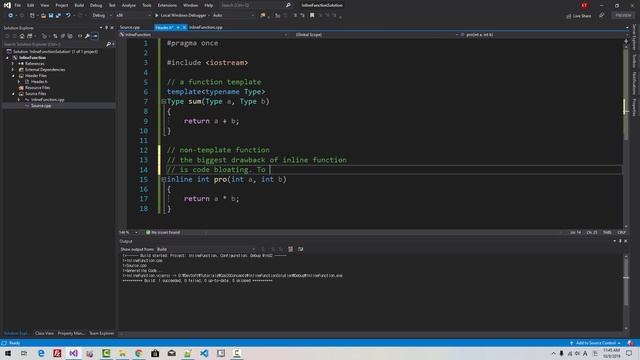Open the Extensions menu
This screenshot has width=640, height=360.
167,5
